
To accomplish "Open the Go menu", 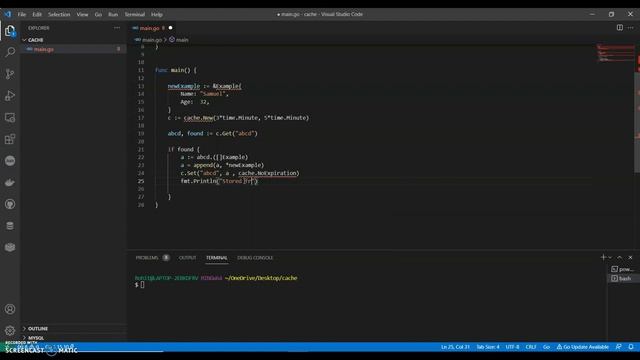I will pyautogui.click(x=98, y=14).
